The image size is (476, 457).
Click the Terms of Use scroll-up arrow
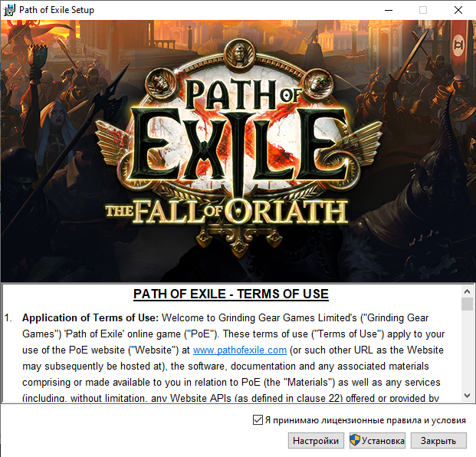click(x=467, y=292)
